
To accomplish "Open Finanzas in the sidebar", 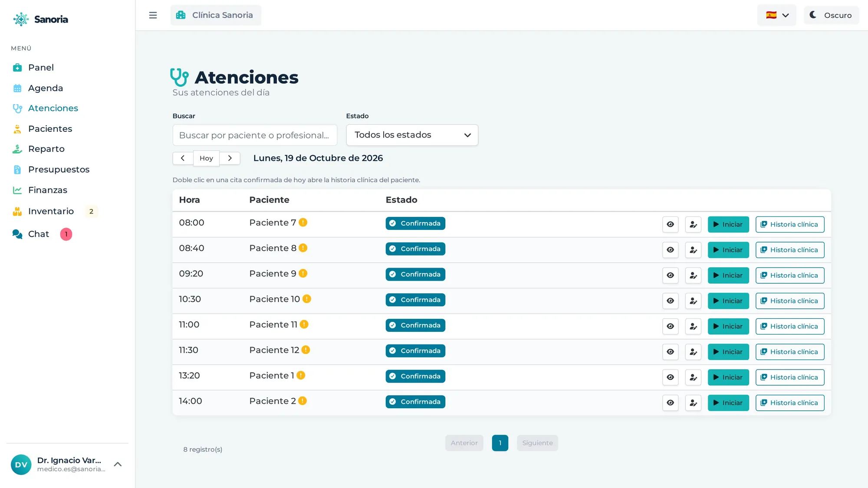I will [x=40, y=190].
